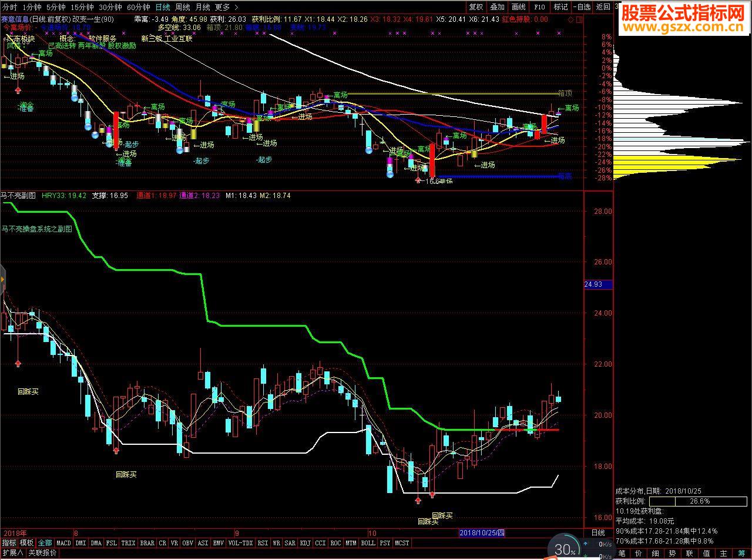The width and height of the screenshot is (752, 560).
Task: Open F10 company information
Action: [539, 7]
